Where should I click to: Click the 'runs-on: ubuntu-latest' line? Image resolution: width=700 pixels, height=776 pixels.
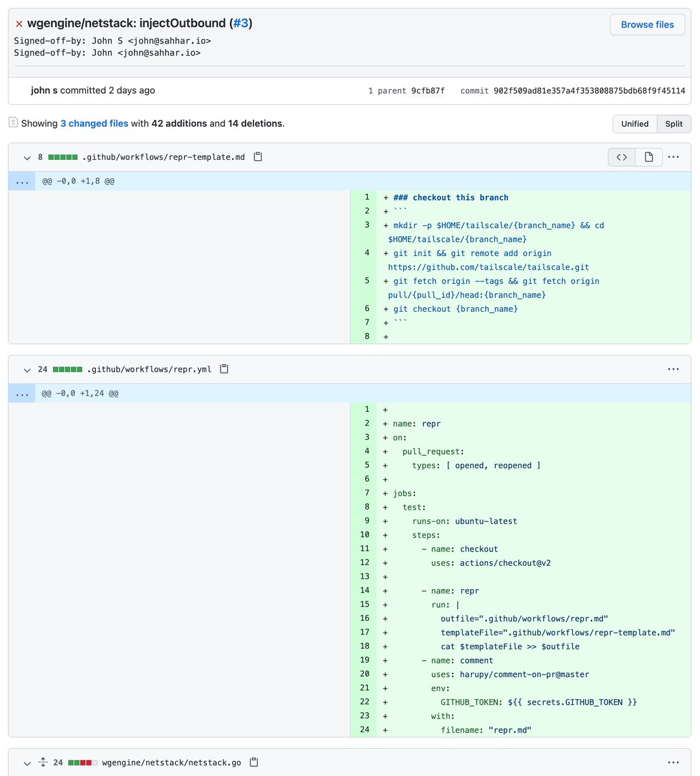[x=465, y=521]
